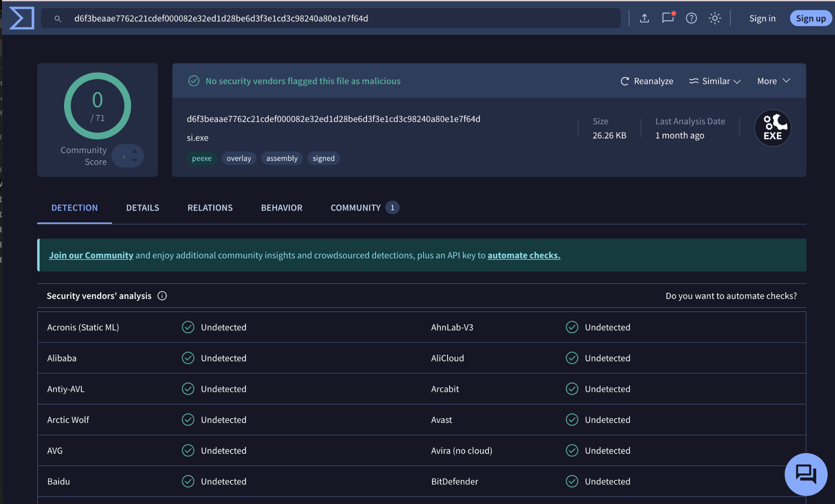The image size is (835, 504).
Task: Toggle the light/dark theme sun icon
Action: [715, 18]
